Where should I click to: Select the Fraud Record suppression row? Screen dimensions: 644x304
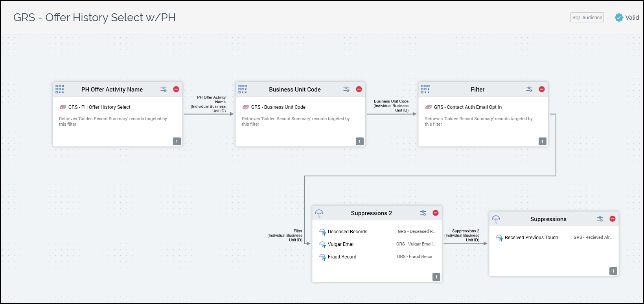tap(342, 257)
